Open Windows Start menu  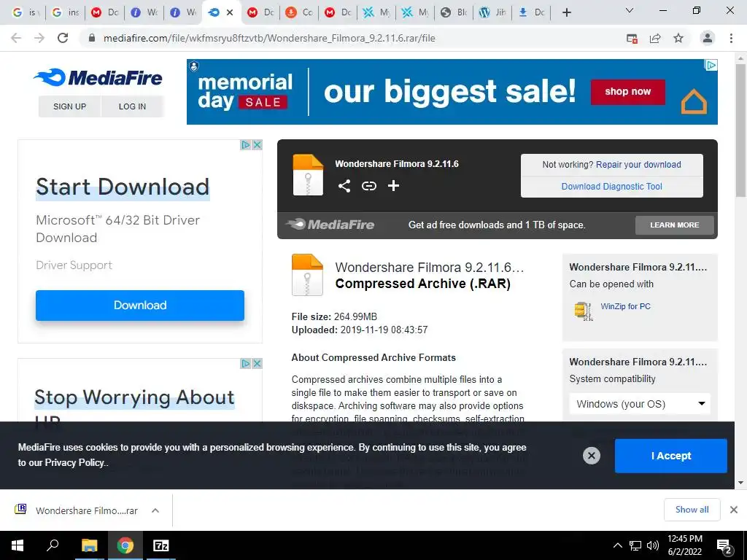click(18, 545)
